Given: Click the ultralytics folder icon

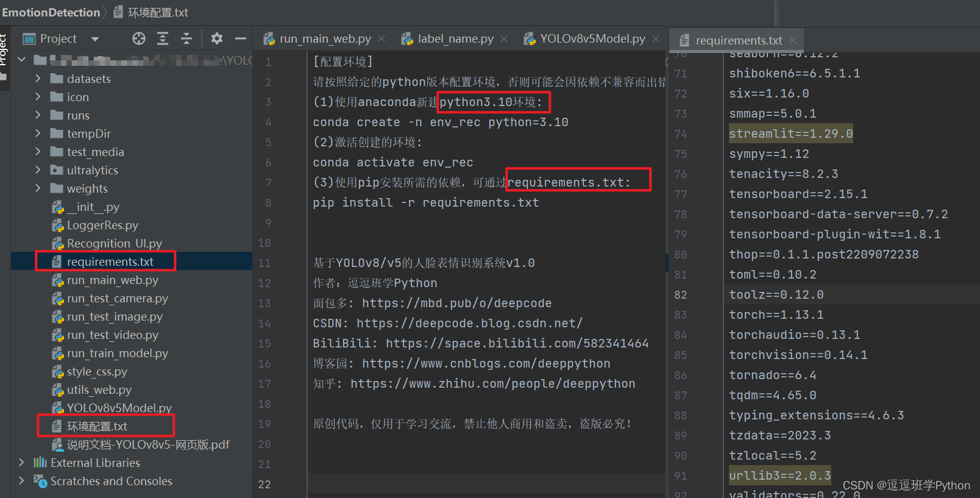Looking at the screenshot, I should 57,170.
